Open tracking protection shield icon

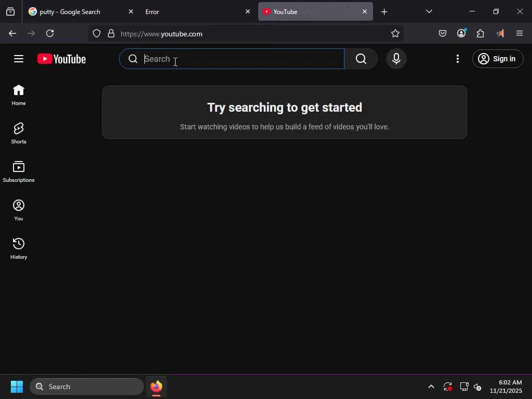[x=97, y=34]
